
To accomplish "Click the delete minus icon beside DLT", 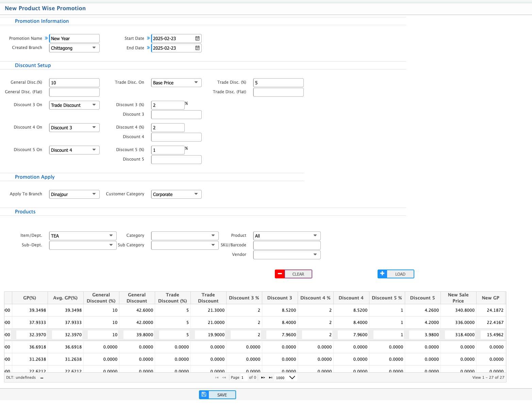I will tap(42, 378).
